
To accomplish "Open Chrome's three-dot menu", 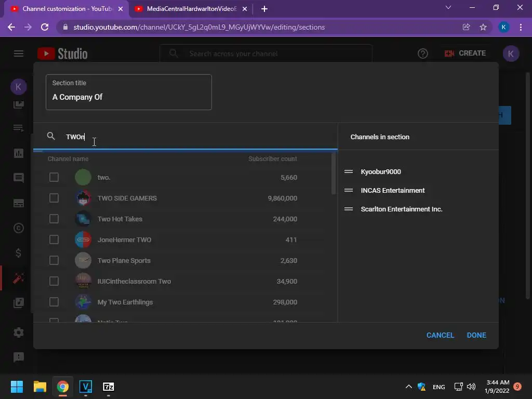I will (521, 27).
